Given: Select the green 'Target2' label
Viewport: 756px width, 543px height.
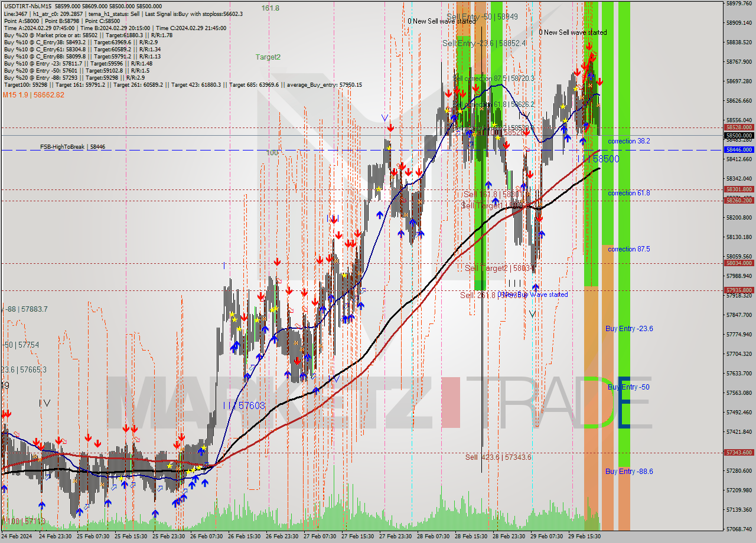Looking at the screenshot, I should 268,57.
